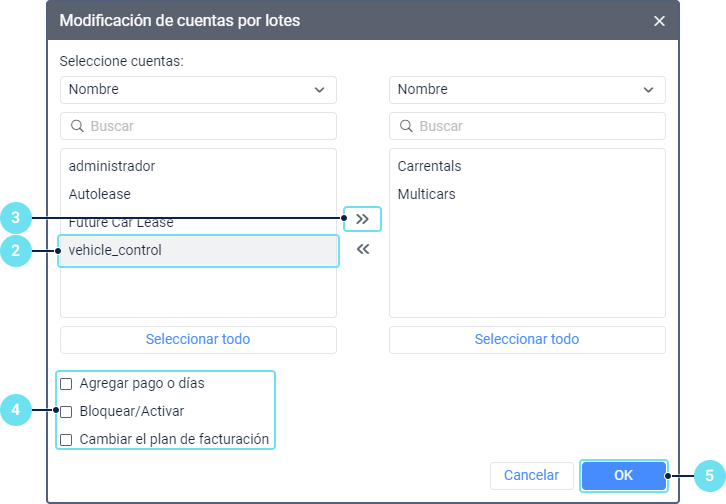The image size is (726, 504).
Task: Focus the left Buscar search field
Action: (x=208, y=127)
